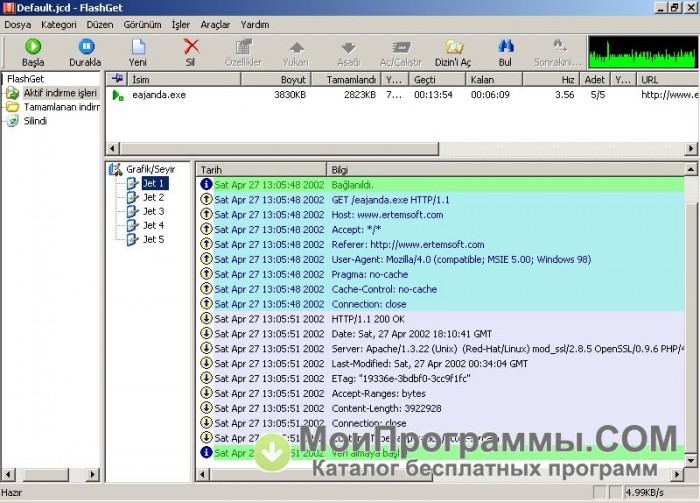The width and height of the screenshot is (700, 503).
Task: Select the Grafik/Seyir tree node
Action: (x=150, y=169)
